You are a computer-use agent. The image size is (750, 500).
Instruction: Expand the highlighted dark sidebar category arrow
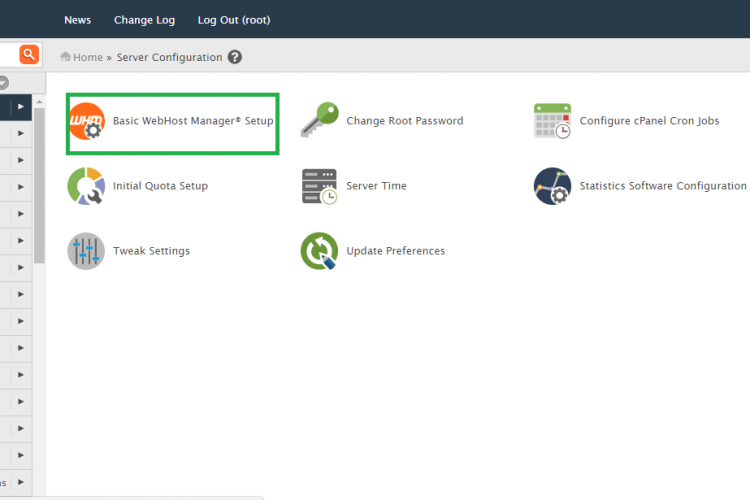click(20, 107)
